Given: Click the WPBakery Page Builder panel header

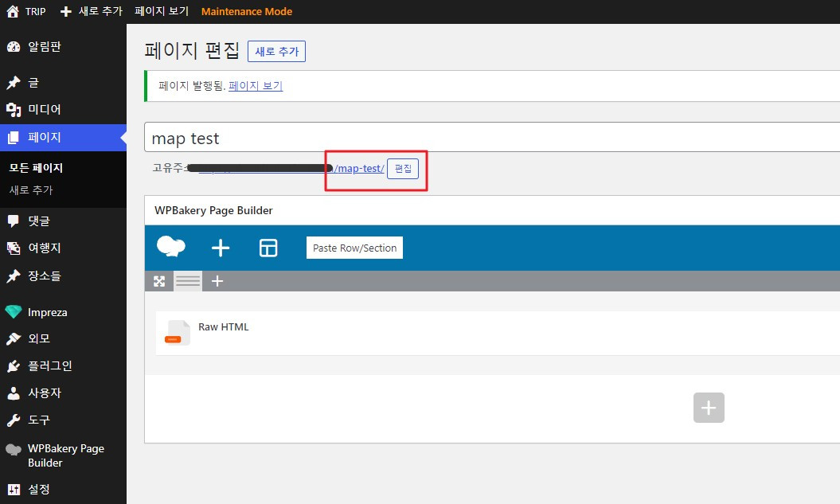Looking at the screenshot, I should point(492,210).
